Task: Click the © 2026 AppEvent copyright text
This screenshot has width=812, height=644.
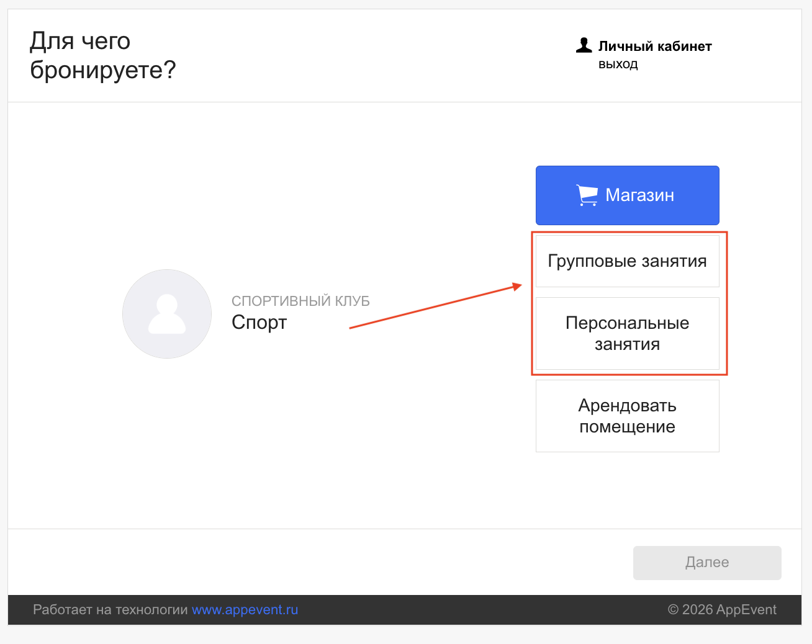Action: click(x=722, y=610)
